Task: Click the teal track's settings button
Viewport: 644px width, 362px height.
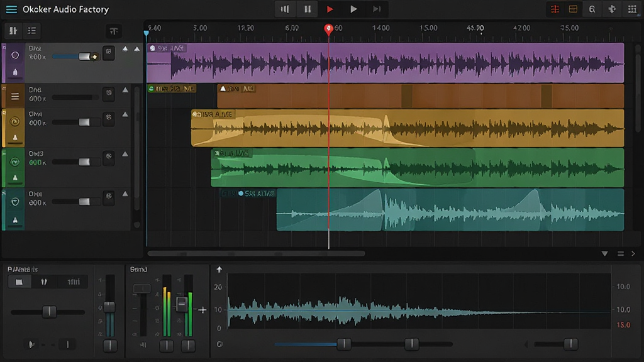Action: (108, 197)
